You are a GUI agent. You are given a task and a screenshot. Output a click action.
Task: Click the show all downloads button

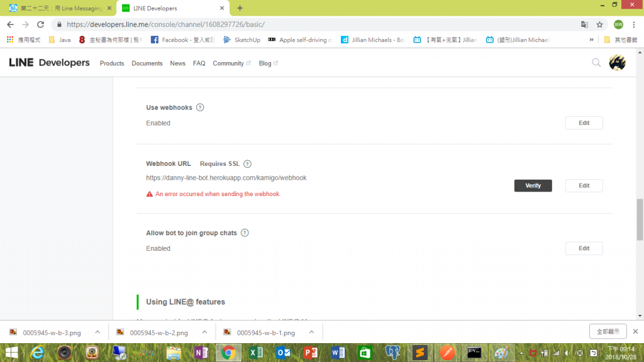pyautogui.click(x=608, y=331)
